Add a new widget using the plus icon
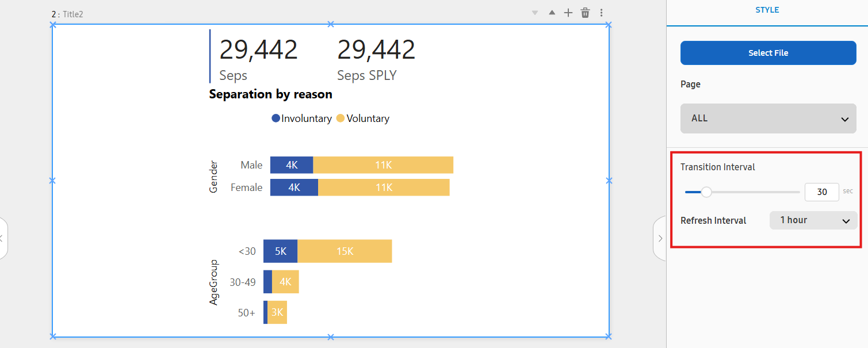The image size is (868, 348). click(568, 13)
